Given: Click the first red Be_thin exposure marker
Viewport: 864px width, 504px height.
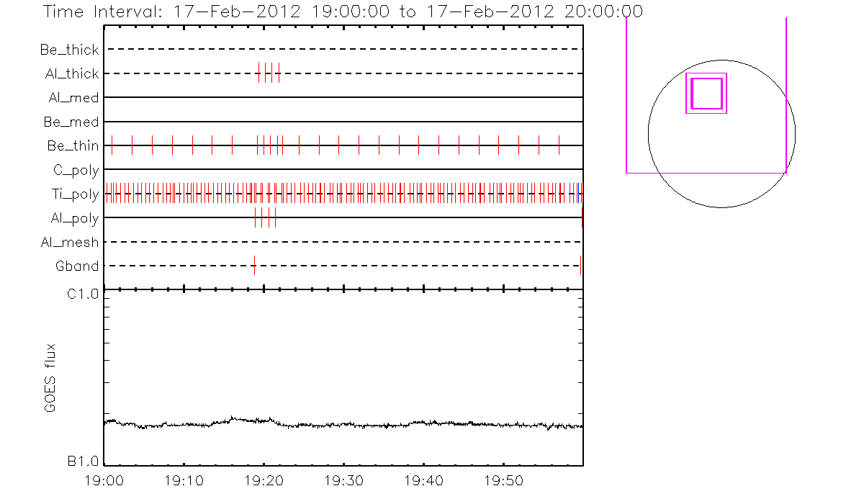Looking at the screenshot, I should tap(112, 145).
